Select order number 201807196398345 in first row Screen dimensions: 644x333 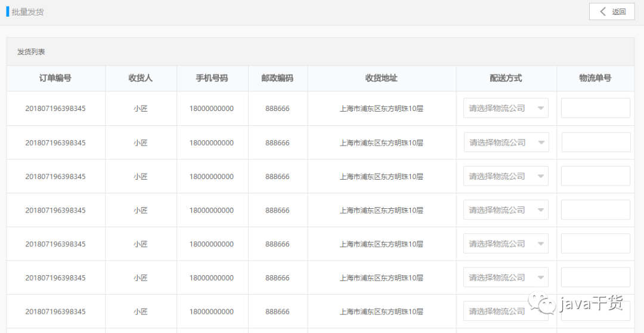tap(55, 109)
